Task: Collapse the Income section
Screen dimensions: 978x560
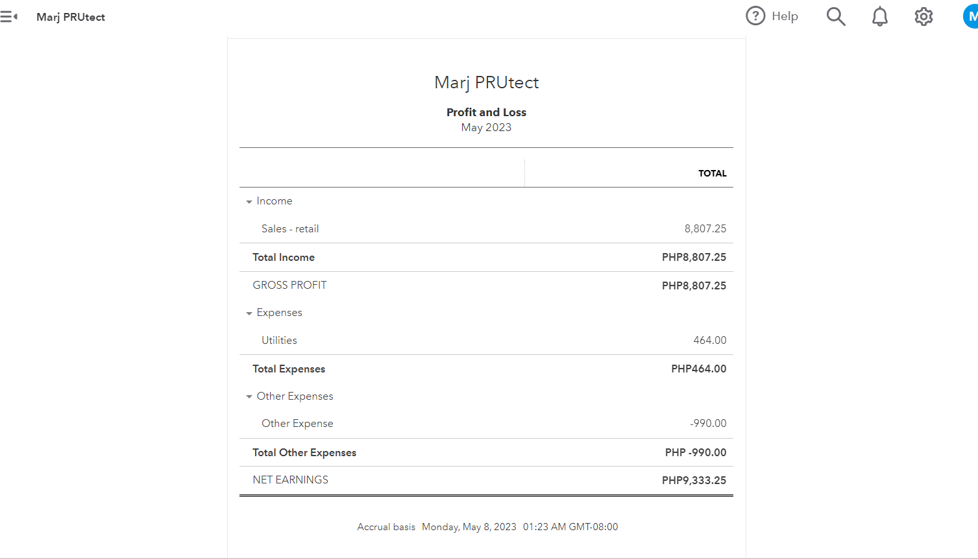Action: tap(249, 202)
